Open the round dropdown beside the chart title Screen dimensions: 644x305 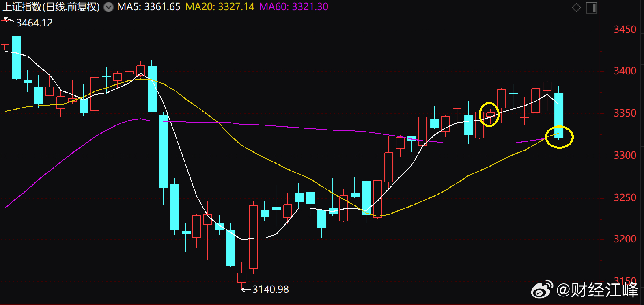coord(108,7)
